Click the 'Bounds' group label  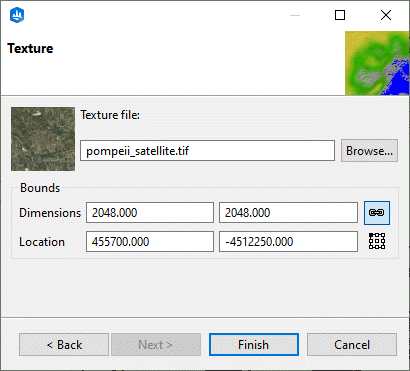[x=40, y=188]
